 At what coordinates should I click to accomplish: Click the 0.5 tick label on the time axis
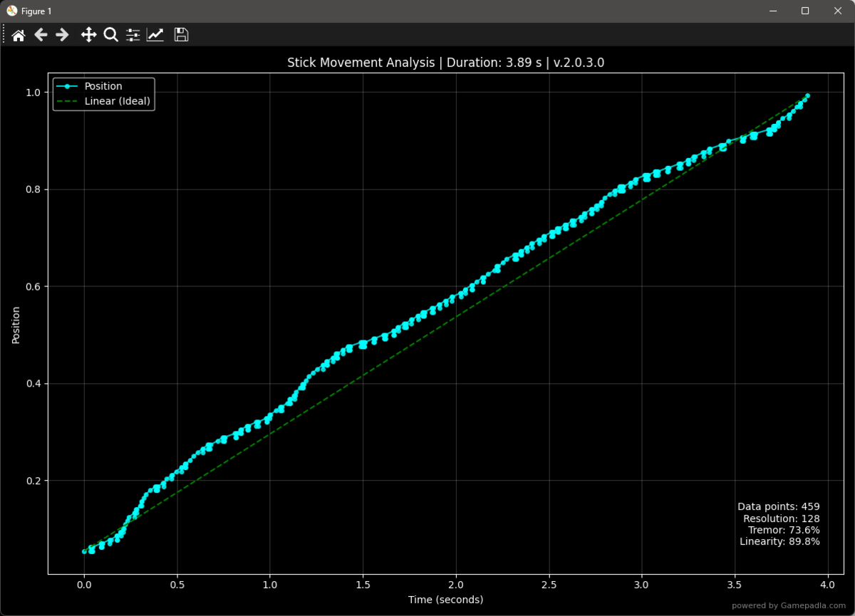[x=177, y=585]
